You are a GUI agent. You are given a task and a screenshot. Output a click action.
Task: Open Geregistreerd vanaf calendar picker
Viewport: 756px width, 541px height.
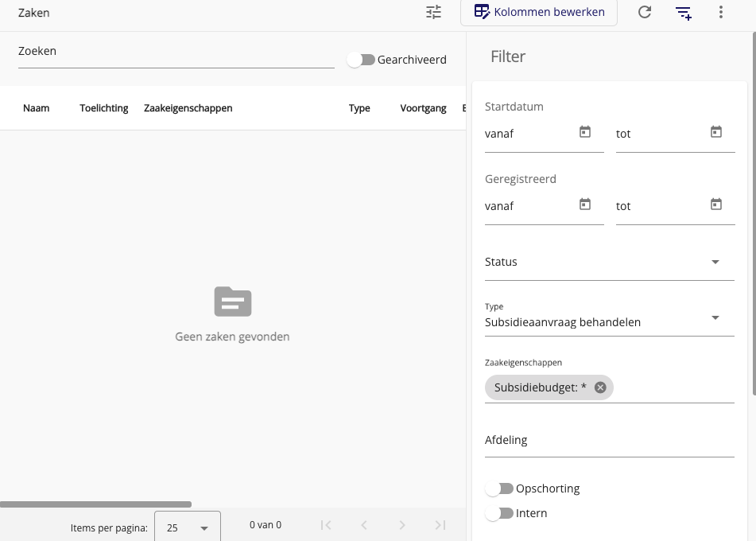(x=585, y=204)
